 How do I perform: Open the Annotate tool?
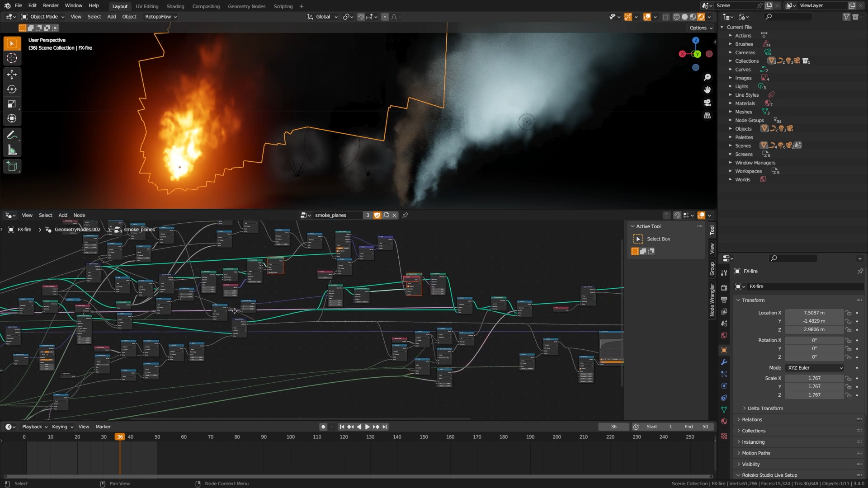click(x=12, y=135)
